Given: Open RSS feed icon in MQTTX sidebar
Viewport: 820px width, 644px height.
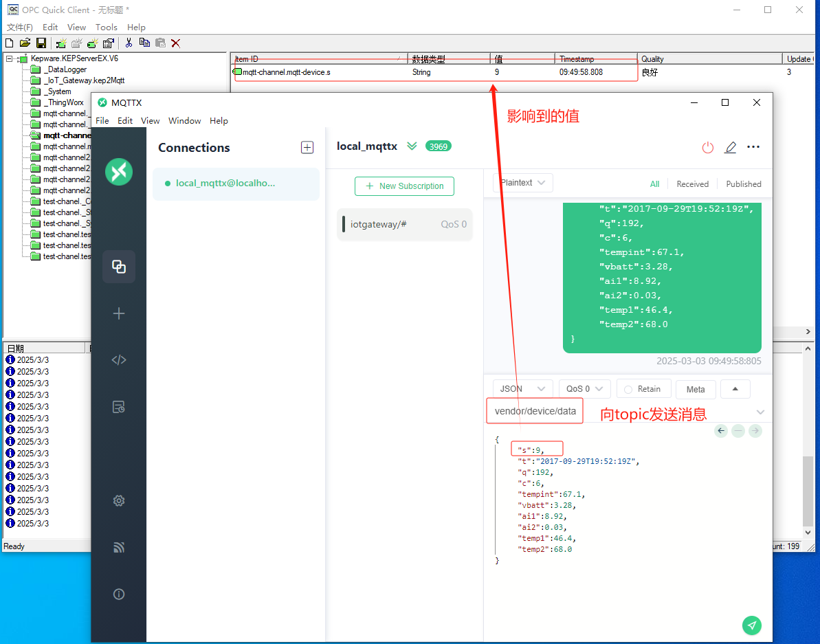Looking at the screenshot, I should coord(119,547).
